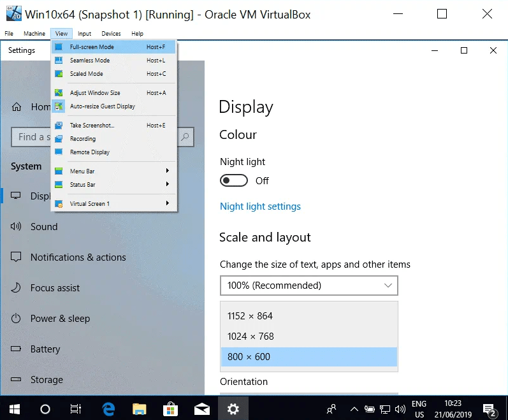
Task: Click the Recording icon in View menu
Action: 59,139
